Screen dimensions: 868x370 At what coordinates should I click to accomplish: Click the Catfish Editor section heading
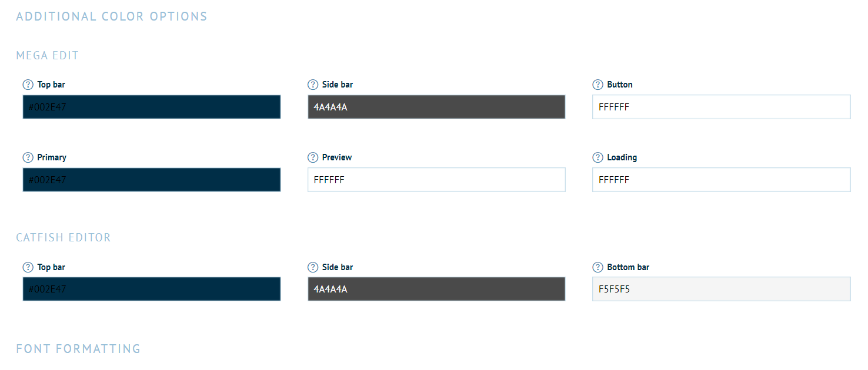64,238
